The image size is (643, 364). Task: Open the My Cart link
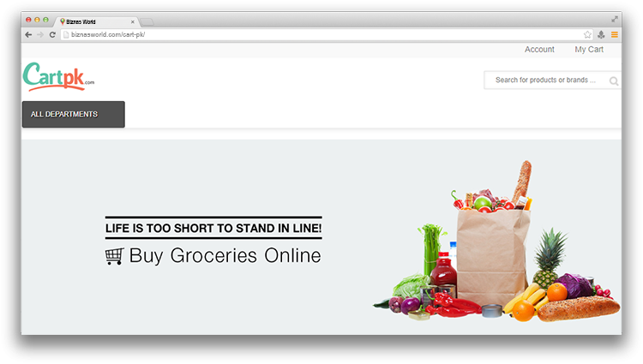point(589,50)
